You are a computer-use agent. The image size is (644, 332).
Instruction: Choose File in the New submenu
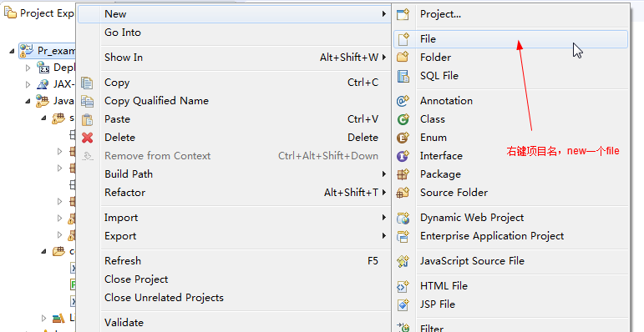[510, 39]
